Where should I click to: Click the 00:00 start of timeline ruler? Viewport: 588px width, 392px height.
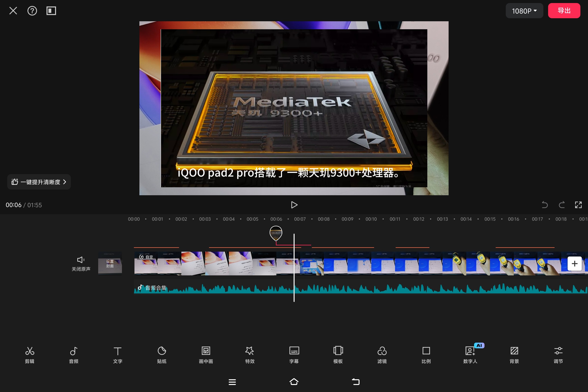pyautogui.click(x=134, y=219)
